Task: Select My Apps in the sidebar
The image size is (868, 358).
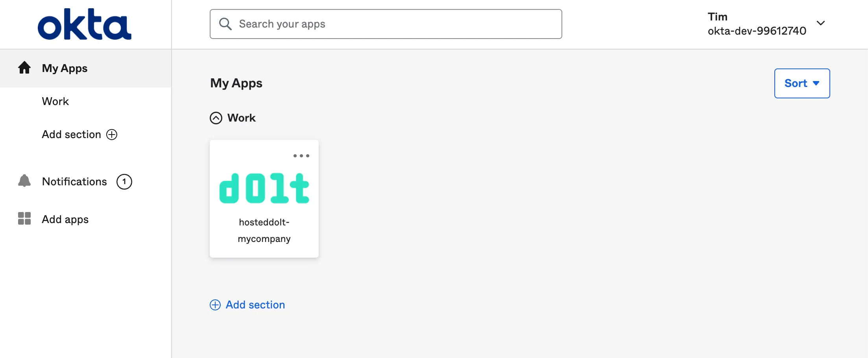Action: (x=65, y=68)
